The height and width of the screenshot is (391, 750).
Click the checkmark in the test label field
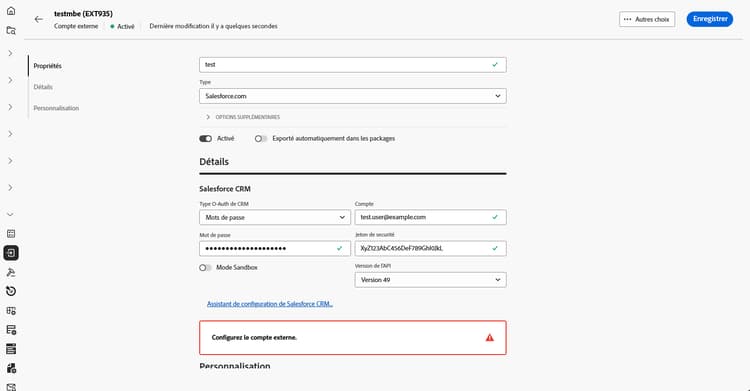[495, 65]
